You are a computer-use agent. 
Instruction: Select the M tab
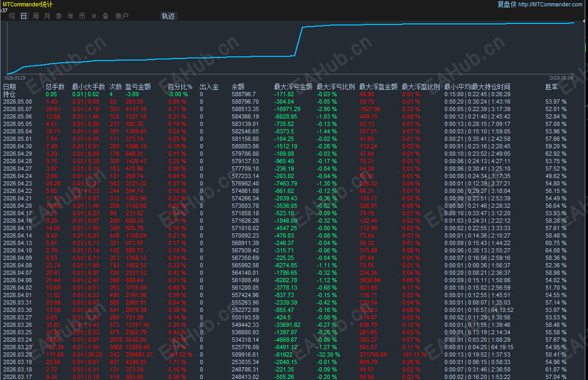coord(94,16)
